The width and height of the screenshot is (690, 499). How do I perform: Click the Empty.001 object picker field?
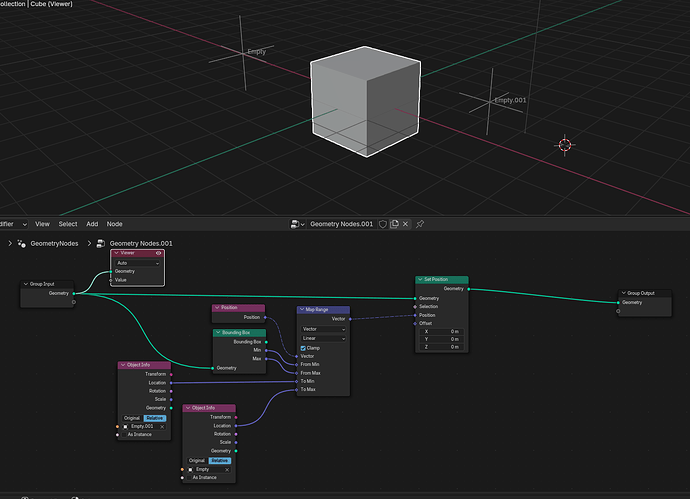click(x=144, y=426)
